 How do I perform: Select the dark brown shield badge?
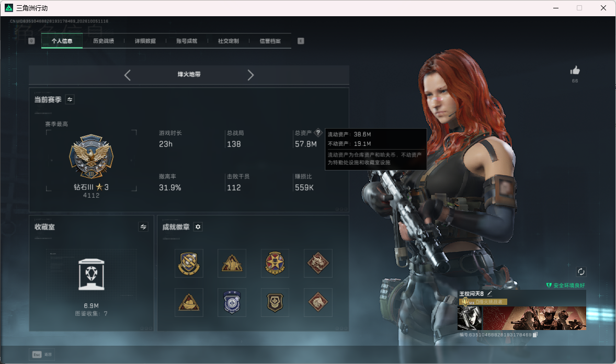pos(275,303)
